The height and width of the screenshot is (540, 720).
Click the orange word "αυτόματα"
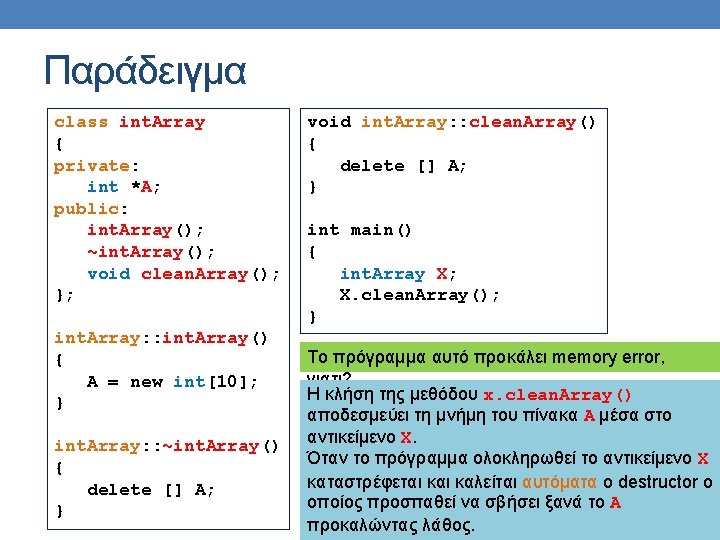point(559,482)
